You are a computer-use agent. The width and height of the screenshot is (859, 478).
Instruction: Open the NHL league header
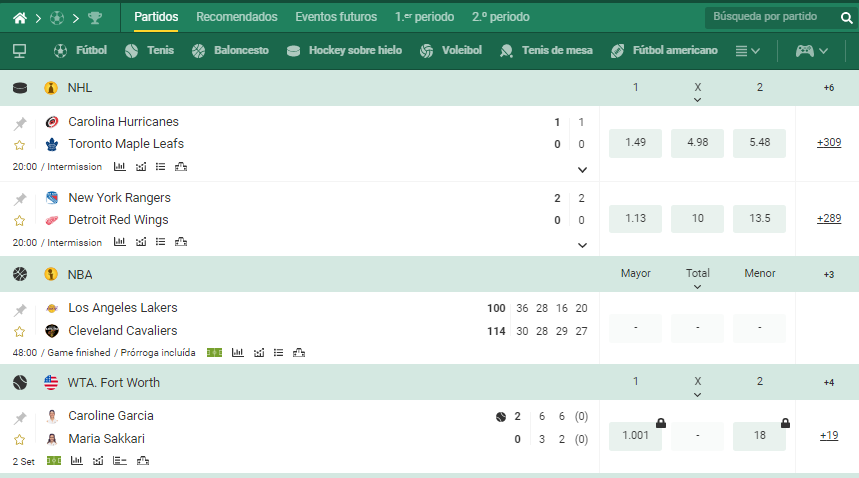(x=79, y=88)
